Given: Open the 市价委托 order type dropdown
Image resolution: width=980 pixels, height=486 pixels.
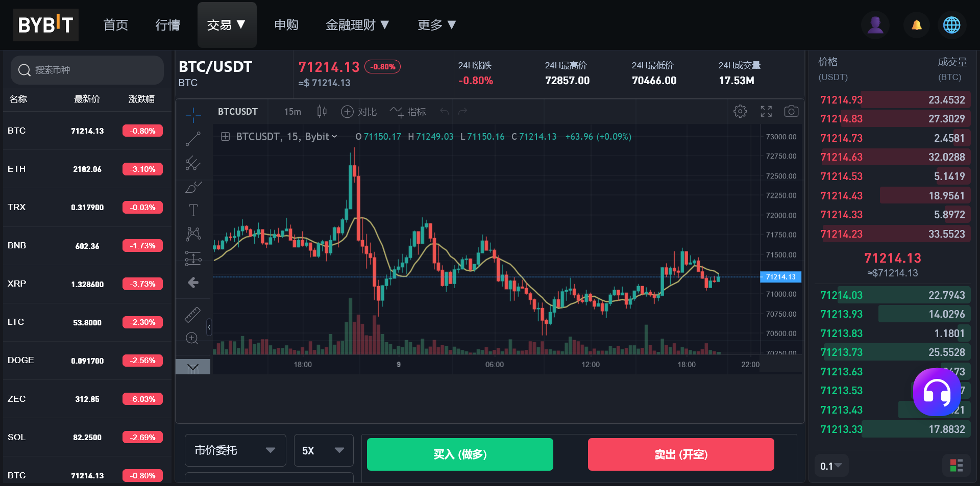Looking at the screenshot, I should pyautogui.click(x=235, y=450).
